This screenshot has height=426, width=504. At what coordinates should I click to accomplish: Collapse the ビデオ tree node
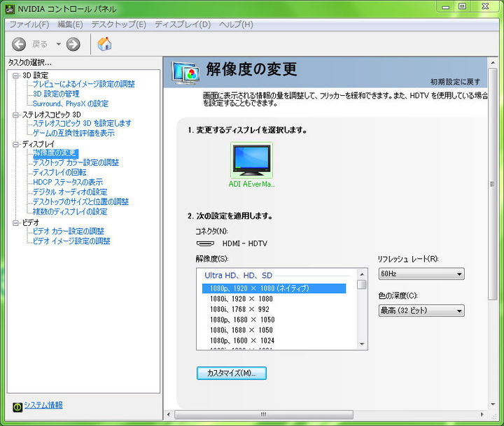pyautogui.click(x=15, y=222)
